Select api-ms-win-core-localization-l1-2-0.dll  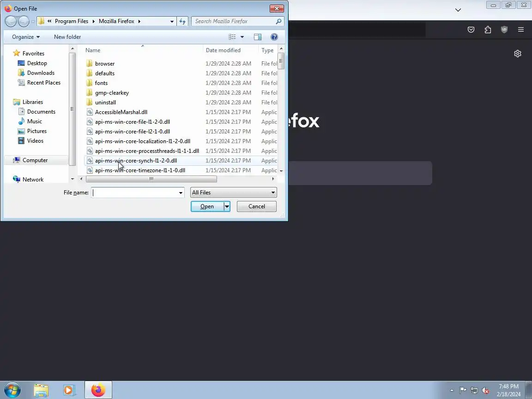coord(143,141)
